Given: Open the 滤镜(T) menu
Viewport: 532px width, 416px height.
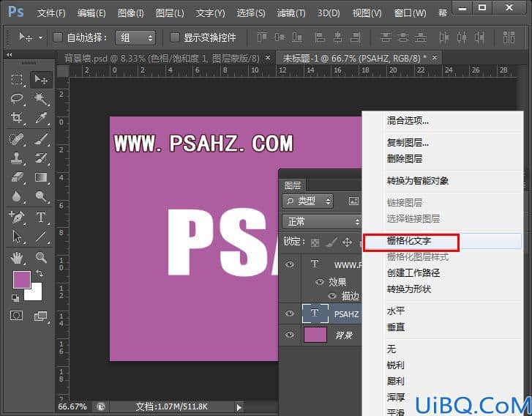Looking at the screenshot, I should point(291,13).
